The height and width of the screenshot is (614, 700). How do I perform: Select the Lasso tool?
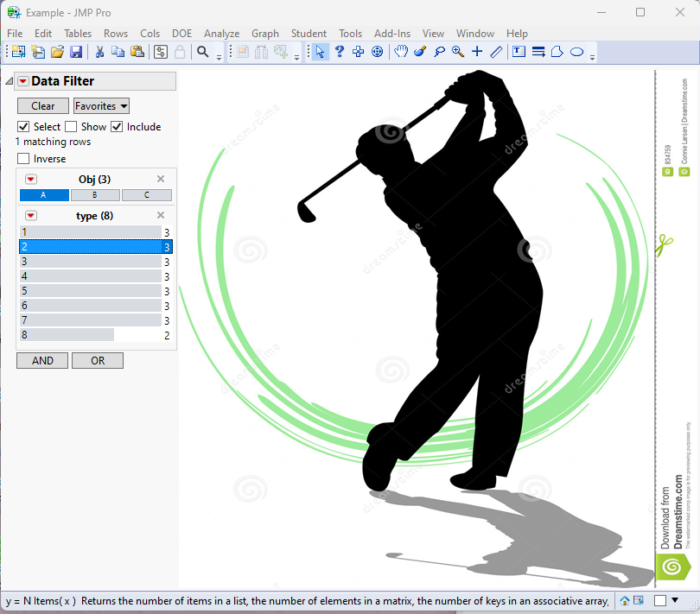(x=439, y=52)
